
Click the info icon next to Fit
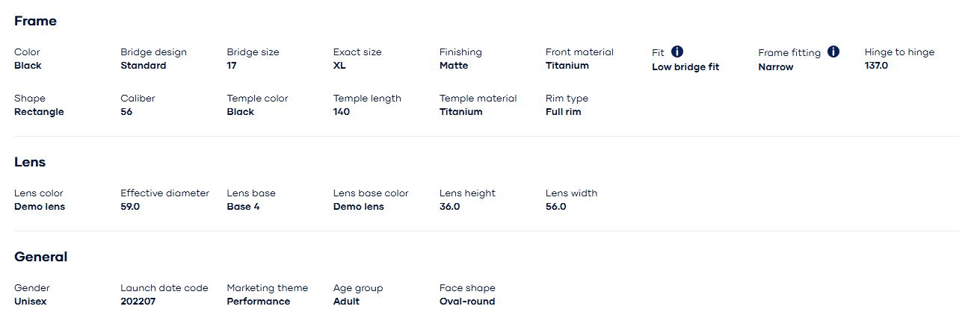click(x=677, y=52)
